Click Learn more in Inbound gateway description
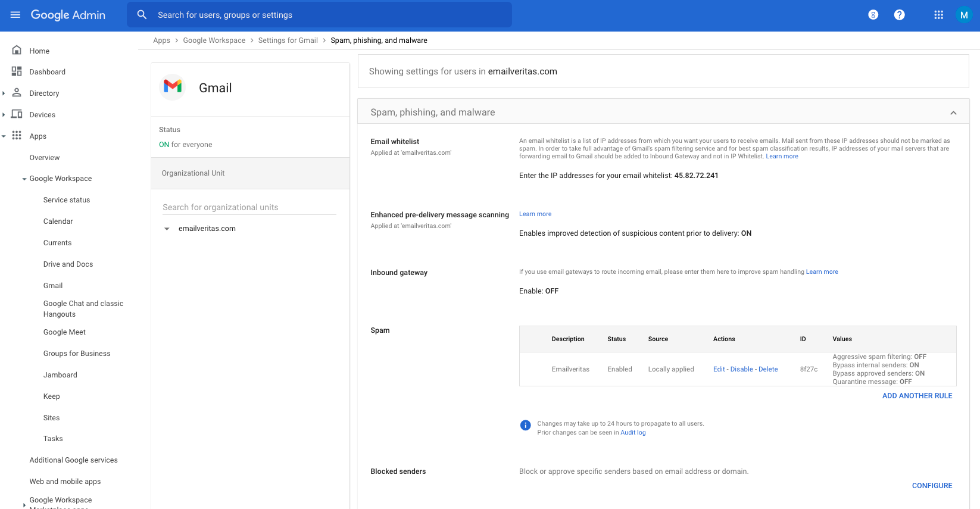The width and height of the screenshot is (980, 509). (822, 272)
